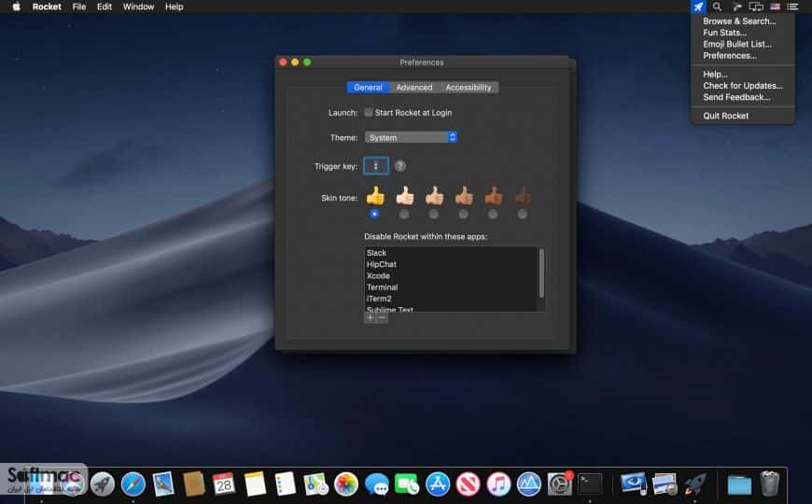The image size is (812, 504).
Task: Open the Notes app in dock
Action: [255, 484]
